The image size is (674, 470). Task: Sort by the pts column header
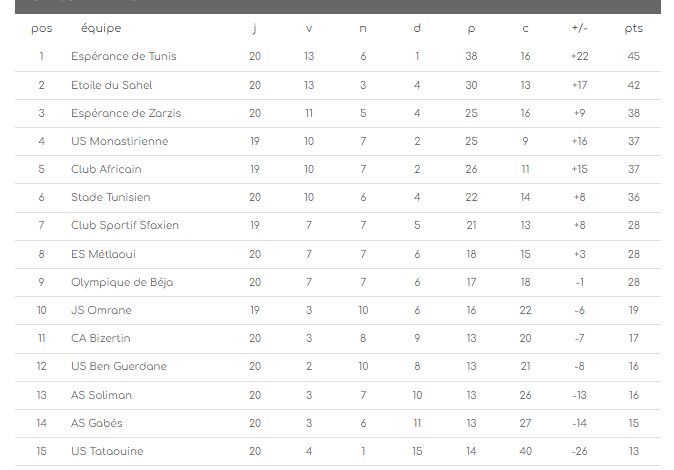tap(633, 28)
